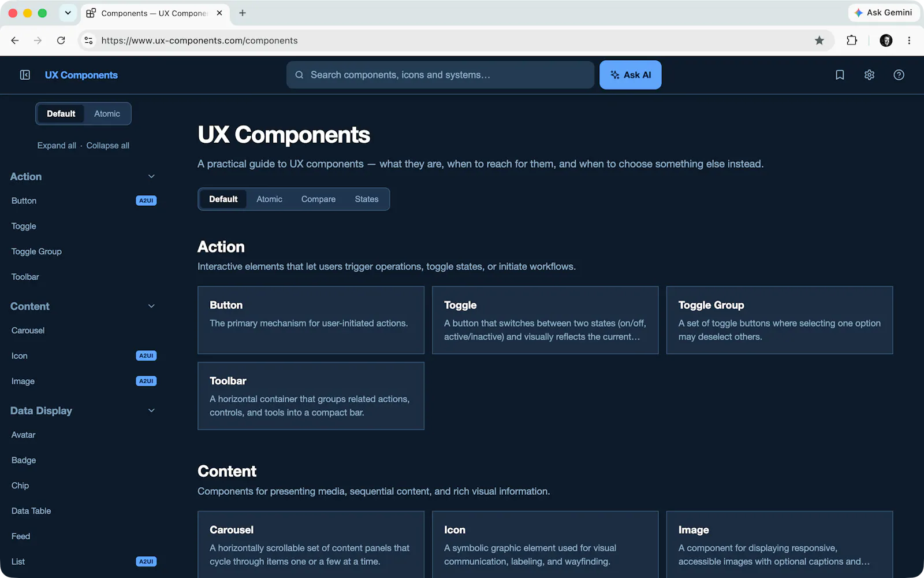Image resolution: width=924 pixels, height=578 pixels.
Task: Open the Image component card
Action: click(x=780, y=544)
